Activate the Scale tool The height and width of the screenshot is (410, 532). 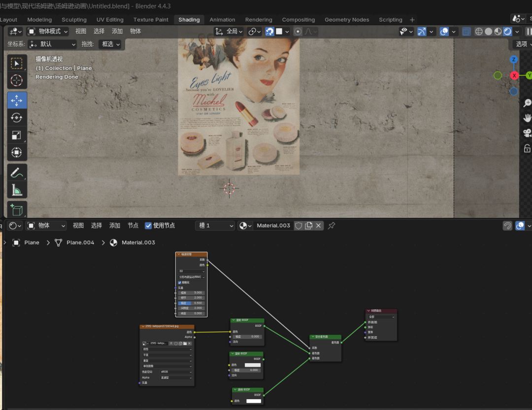point(17,135)
